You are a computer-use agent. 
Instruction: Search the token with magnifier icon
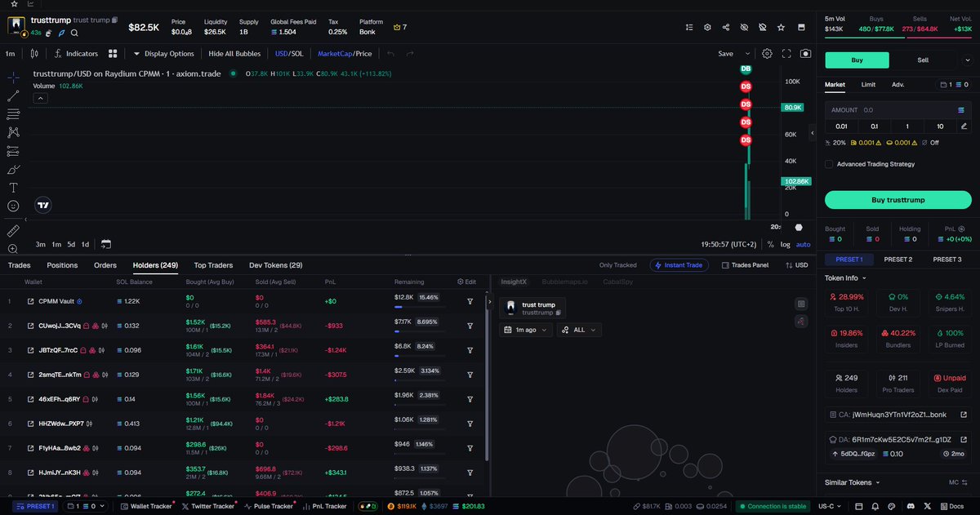click(x=74, y=33)
